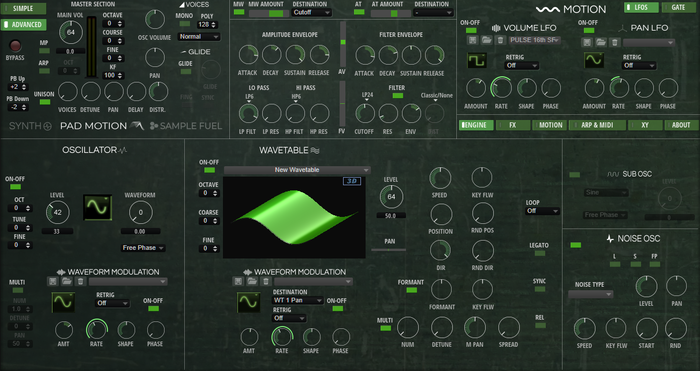The height and width of the screenshot is (371, 700).
Task: Open the oscillator Free Phase dropdown
Action: [143, 248]
